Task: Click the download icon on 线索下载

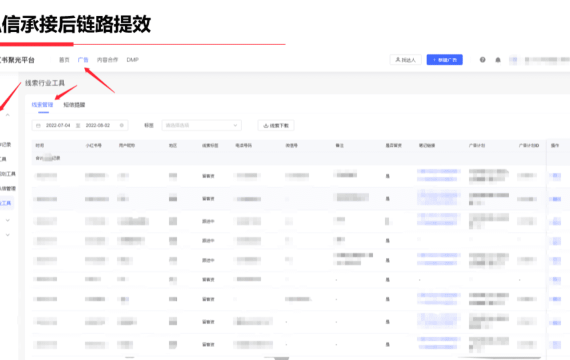Action: (x=266, y=126)
